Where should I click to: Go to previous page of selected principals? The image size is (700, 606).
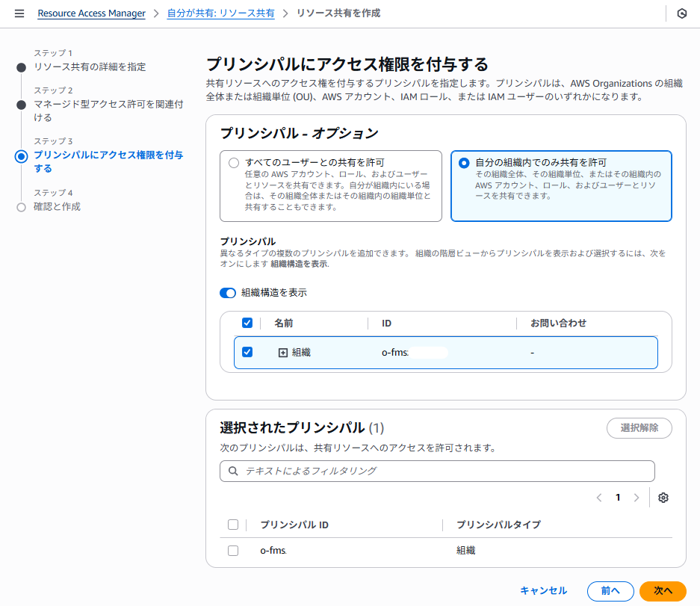(599, 498)
